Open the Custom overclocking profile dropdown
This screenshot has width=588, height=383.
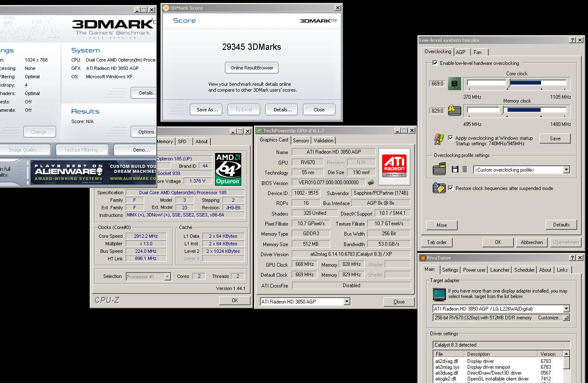point(567,170)
